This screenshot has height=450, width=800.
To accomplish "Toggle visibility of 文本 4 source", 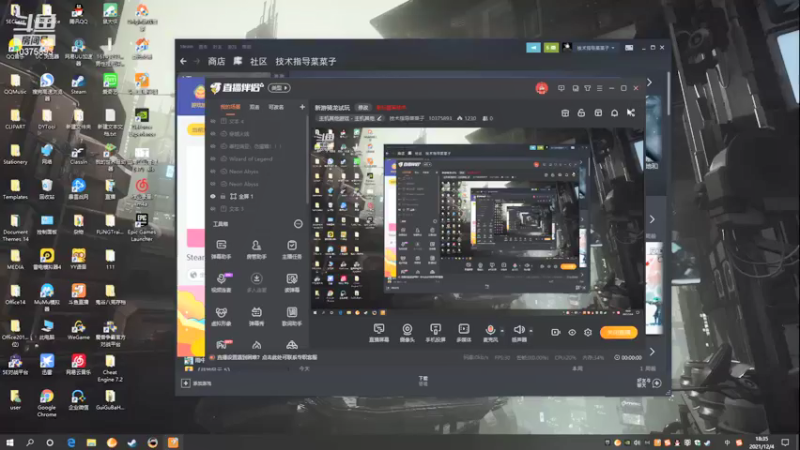I will [x=213, y=121].
